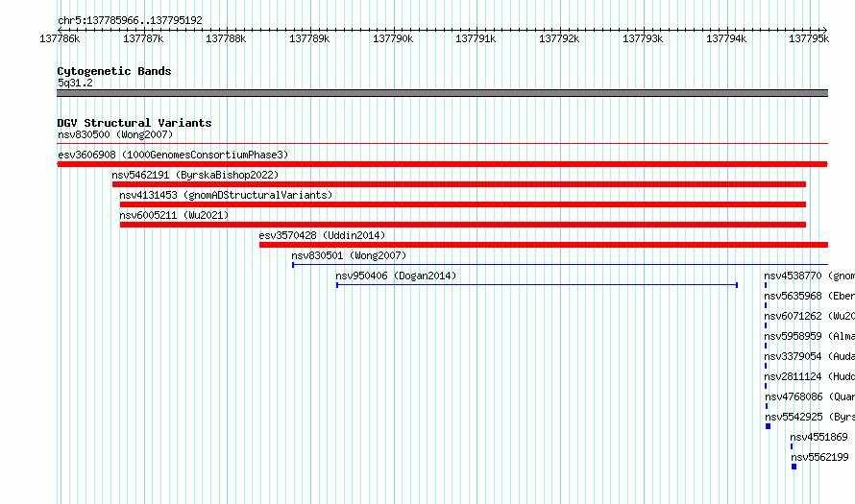Click the 137794k ruler label
Image resolution: width=855 pixels, height=504 pixels.
click(725, 38)
